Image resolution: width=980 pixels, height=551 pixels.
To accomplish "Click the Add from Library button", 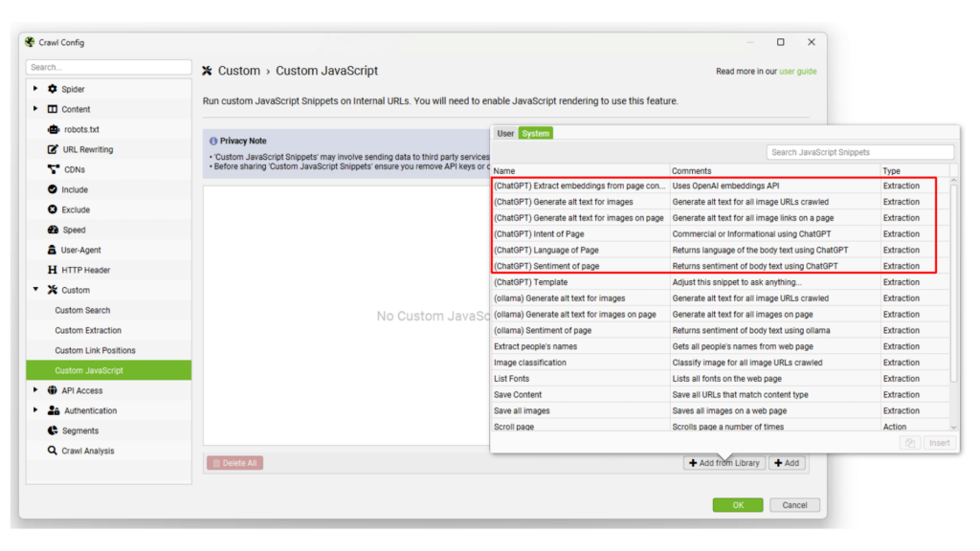I will coord(724,463).
